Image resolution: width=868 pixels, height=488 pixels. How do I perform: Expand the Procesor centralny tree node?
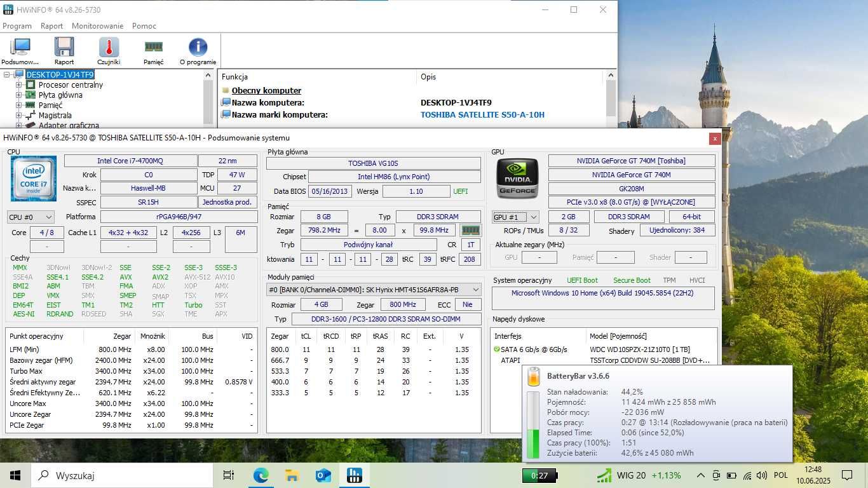pyautogui.click(x=19, y=85)
